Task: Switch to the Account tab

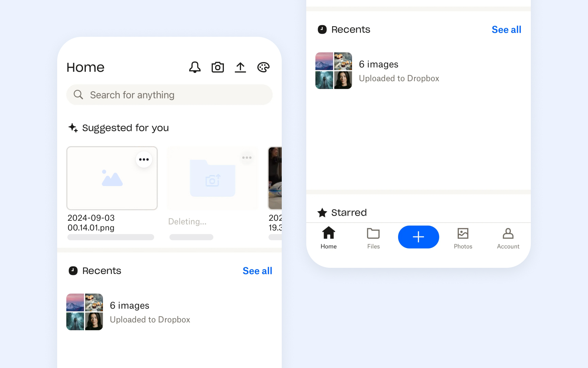Action: [x=508, y=238]
